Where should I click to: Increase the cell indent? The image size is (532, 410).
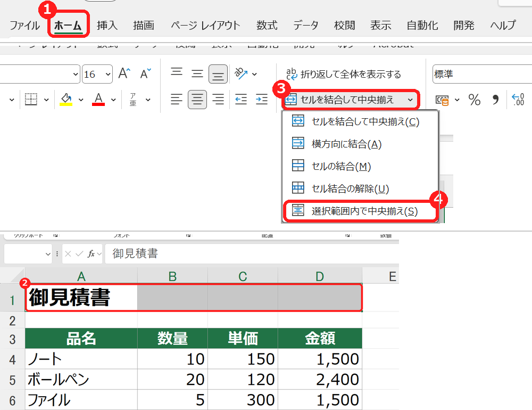click(262, 100)
